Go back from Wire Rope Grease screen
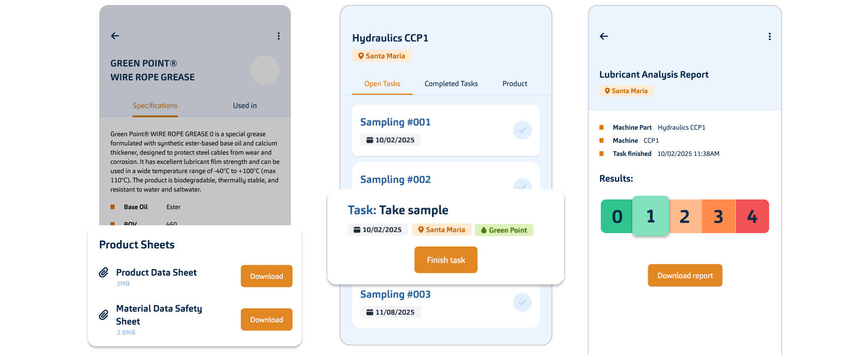The width and height of the screenshot is (868, 355). (115, 36)
